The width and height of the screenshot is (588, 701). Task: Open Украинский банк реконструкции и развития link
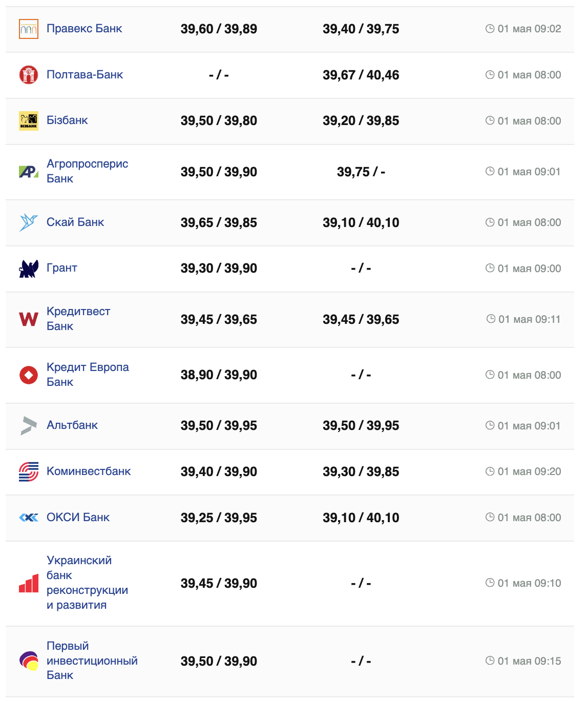tap(87, 583)
